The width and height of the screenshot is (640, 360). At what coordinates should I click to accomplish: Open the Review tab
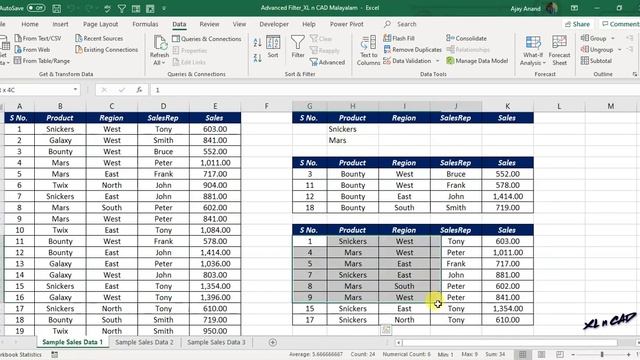209,24
